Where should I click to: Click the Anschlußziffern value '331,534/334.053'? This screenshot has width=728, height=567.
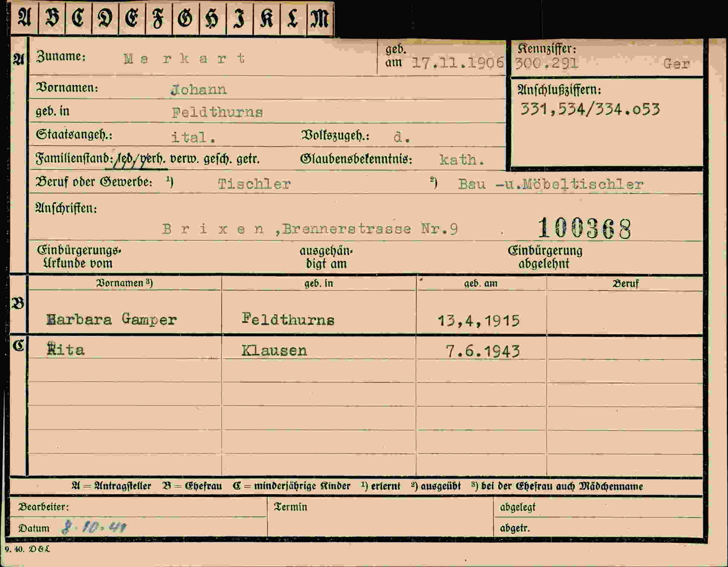click(x=590, y=109)
